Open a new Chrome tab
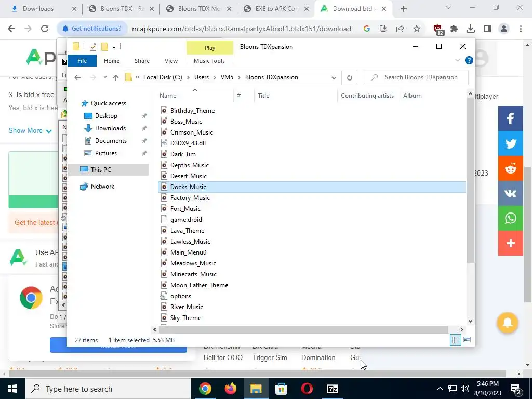Screen dimensions: 532x399 pyautogui.click(x=403, y=9)
